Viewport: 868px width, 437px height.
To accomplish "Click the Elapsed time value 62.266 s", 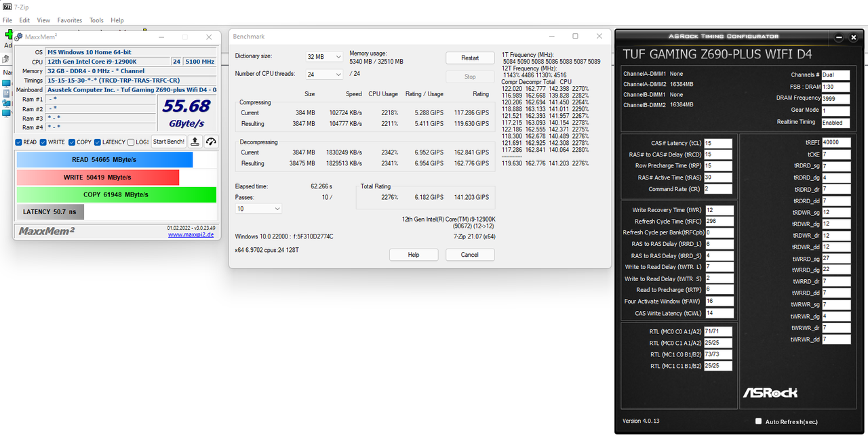I will (321, 186).
